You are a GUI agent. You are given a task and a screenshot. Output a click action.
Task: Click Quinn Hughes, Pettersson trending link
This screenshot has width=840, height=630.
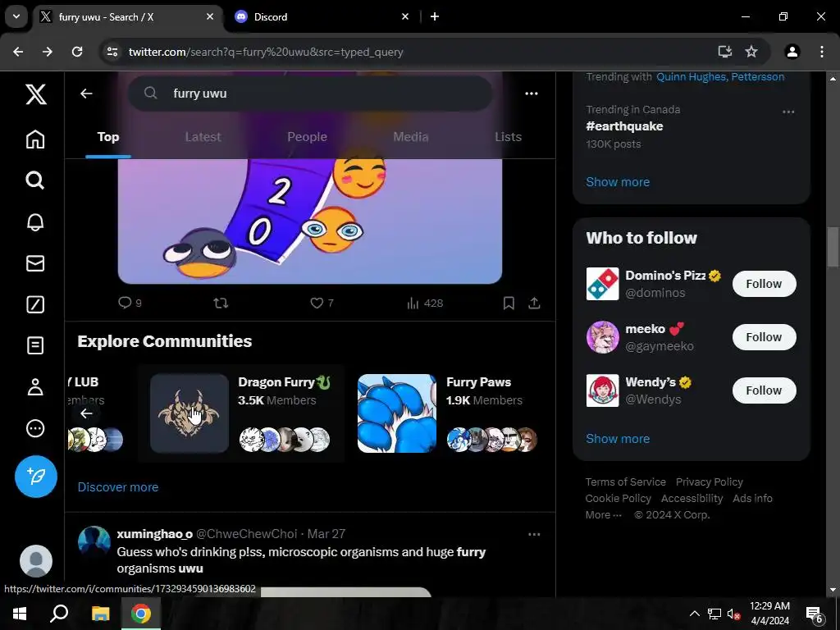720,76
